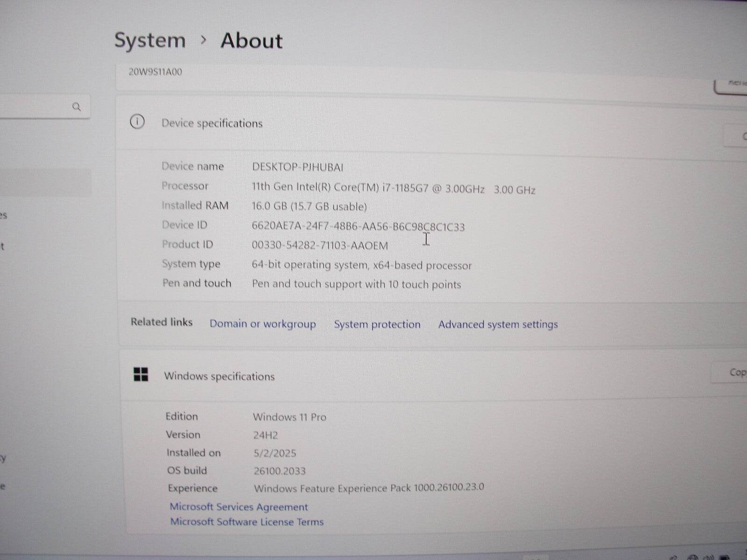Click the text cursor location near Product ID

point(426,239)
